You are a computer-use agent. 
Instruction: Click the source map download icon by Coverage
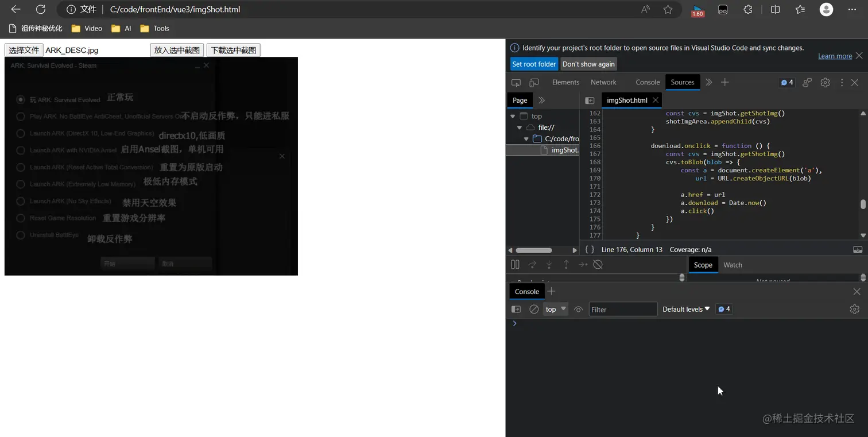pyautogui.click(x=858, y=249)
